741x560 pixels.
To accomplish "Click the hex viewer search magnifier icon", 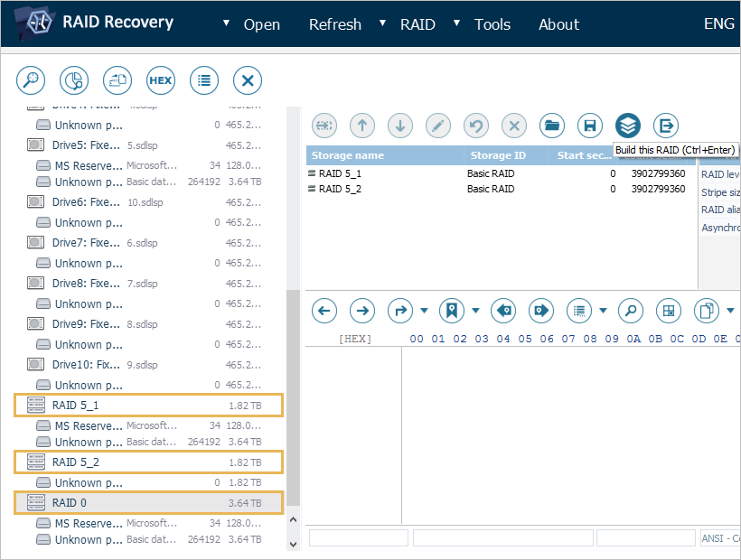I will (x=631, y=311).
